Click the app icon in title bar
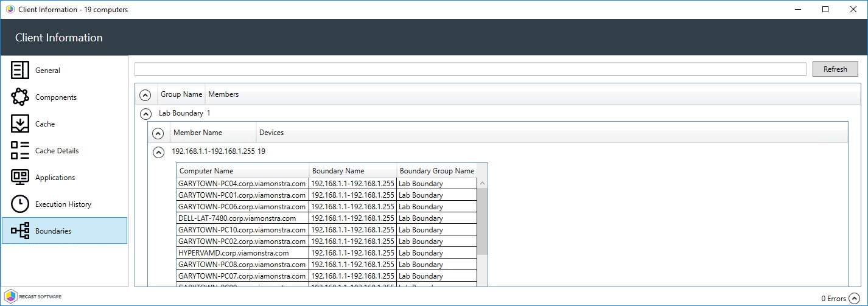Screen dimensions: 868x306 [x=10, y=9]
